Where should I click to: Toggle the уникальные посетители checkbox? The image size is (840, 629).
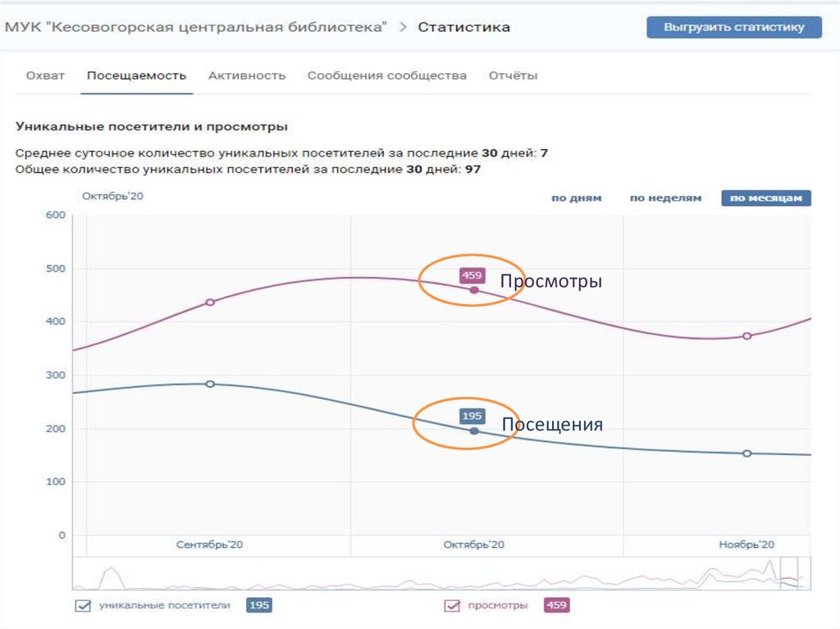[x=83, y=606]
